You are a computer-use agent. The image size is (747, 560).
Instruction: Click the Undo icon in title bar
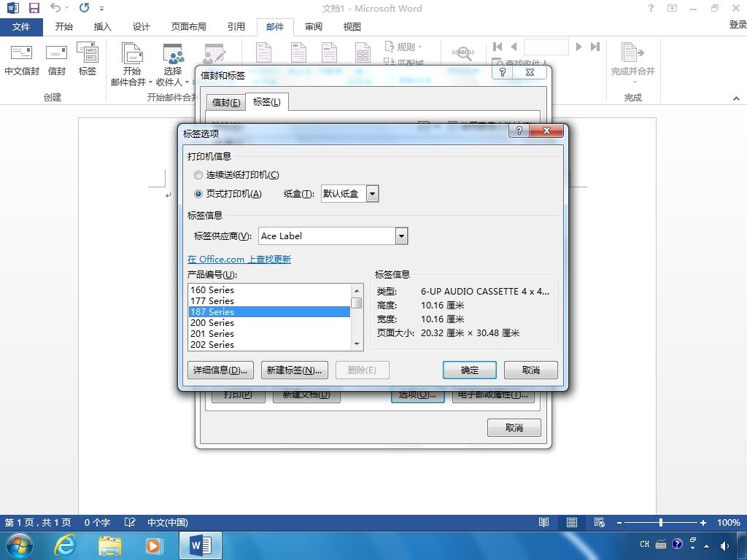tap(55, 7)
